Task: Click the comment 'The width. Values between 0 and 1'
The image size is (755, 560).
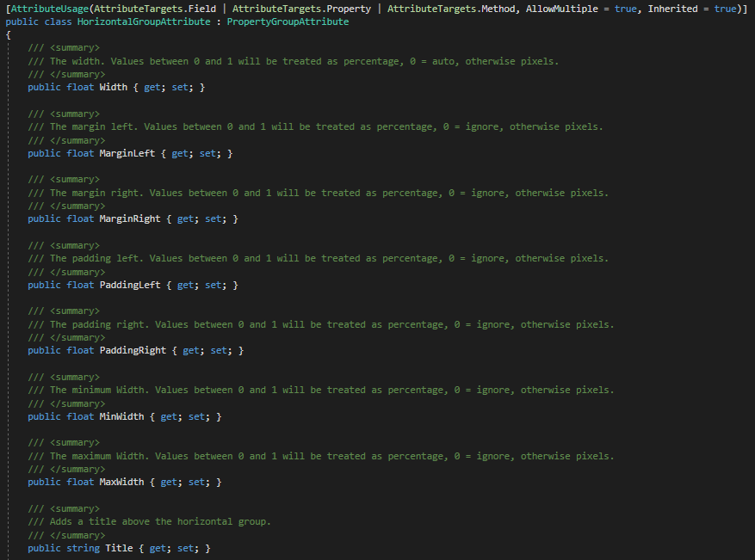Action: 294,61
